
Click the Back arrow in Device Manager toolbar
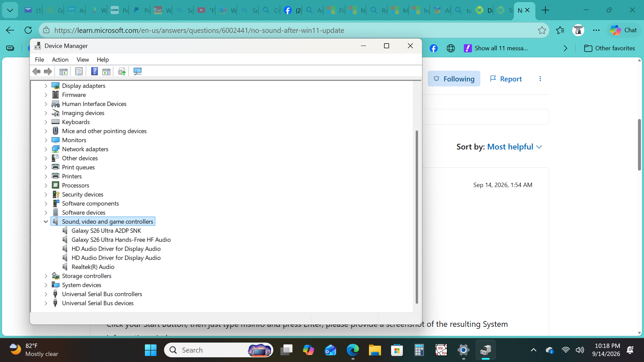[37, 71]
